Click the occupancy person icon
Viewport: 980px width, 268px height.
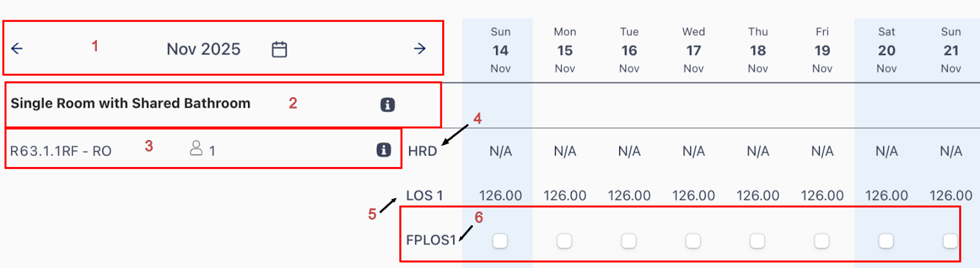196,148
